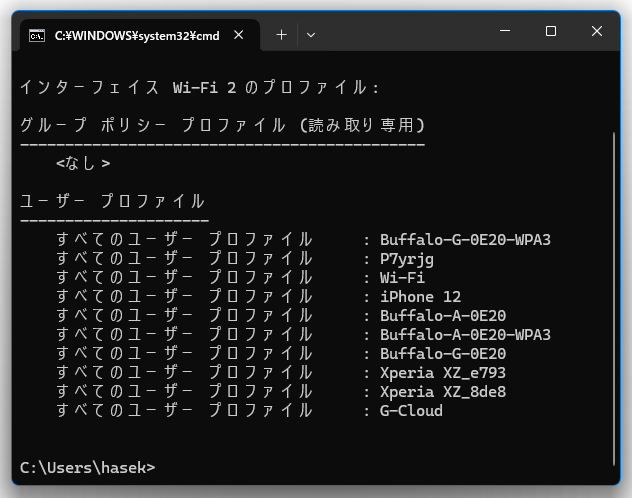The height and width of the screenshot is (498, 632).
Task: Click the cmd icon in the tab
Action: (x=37, y=35)
